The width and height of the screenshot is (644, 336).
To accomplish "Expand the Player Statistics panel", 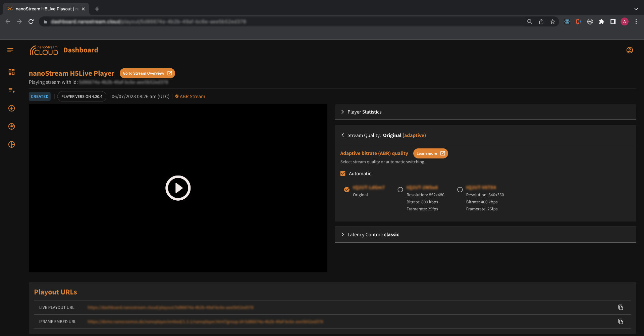I will coord(485,112).
